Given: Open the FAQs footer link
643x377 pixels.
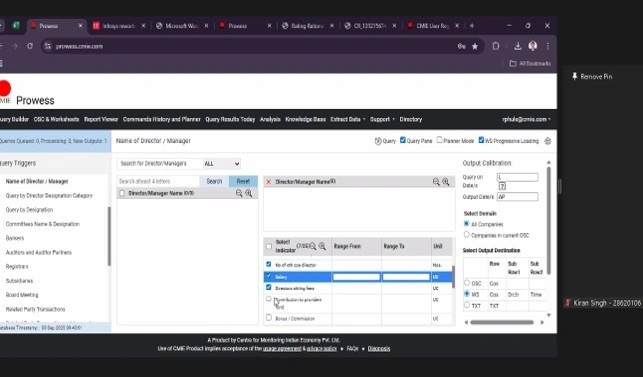Looking at the screenshot, I should coord(352,349).
